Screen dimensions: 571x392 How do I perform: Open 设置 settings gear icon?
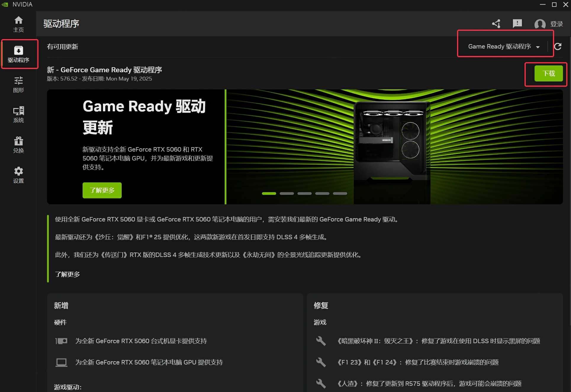point(18,175)
